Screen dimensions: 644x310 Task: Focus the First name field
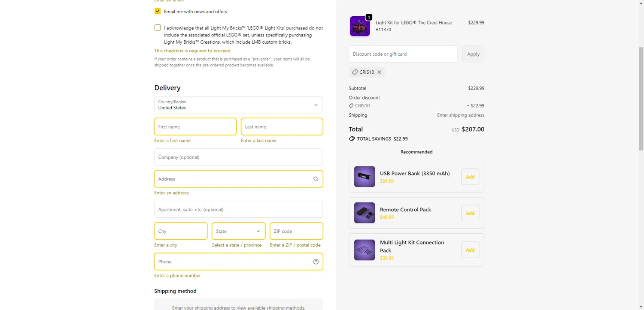[195, 127]
